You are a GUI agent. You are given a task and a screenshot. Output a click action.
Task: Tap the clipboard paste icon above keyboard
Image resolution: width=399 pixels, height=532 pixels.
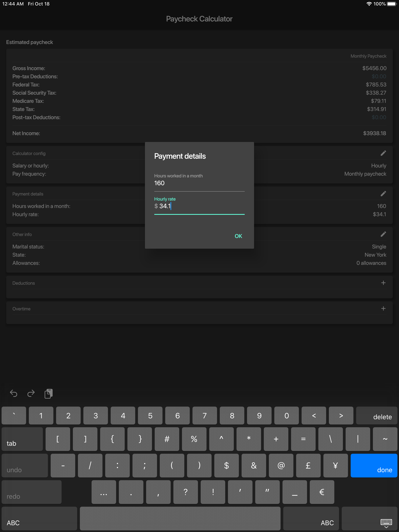pos(49,394)
